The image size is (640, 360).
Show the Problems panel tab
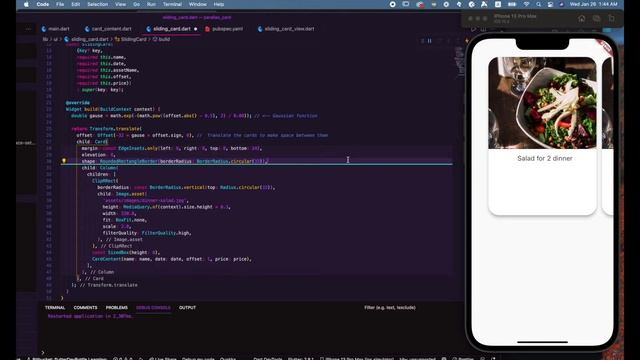[x=117, y=307]
